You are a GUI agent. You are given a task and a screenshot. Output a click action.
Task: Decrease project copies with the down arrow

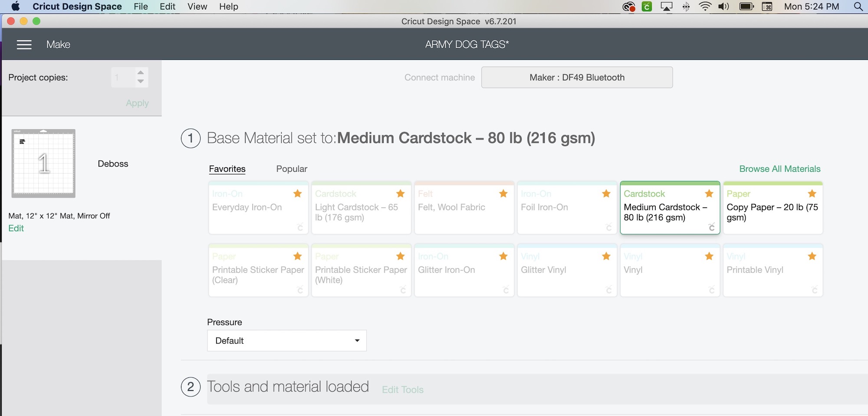(141, 81)
